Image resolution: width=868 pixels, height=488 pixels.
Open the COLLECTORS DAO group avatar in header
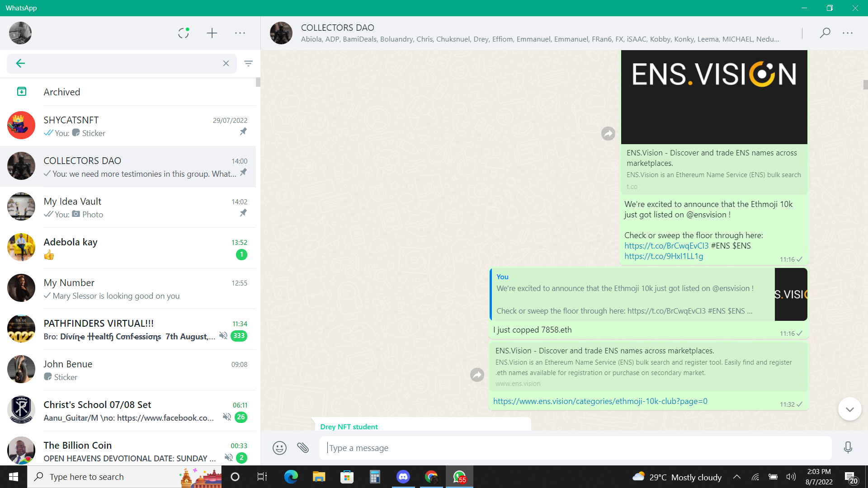click(x=281, y=33)
